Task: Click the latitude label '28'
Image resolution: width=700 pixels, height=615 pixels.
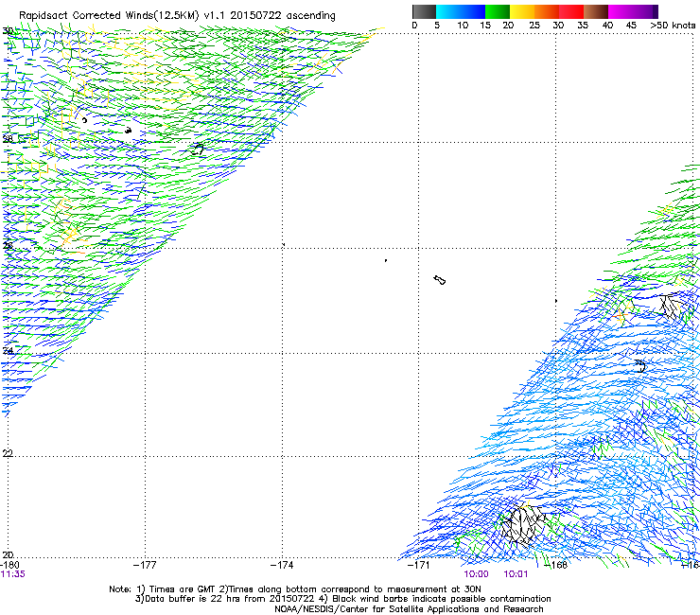Action: [x=8, y=139]
